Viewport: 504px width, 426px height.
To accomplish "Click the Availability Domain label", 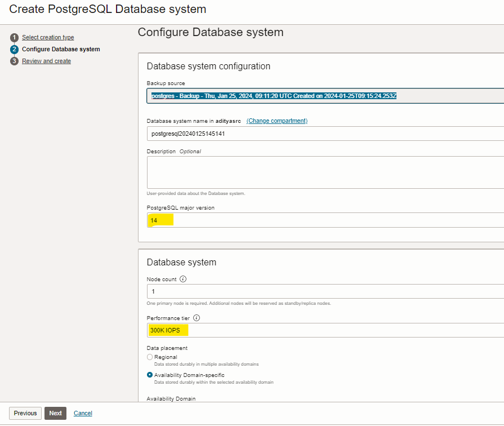I will [171, 398].
